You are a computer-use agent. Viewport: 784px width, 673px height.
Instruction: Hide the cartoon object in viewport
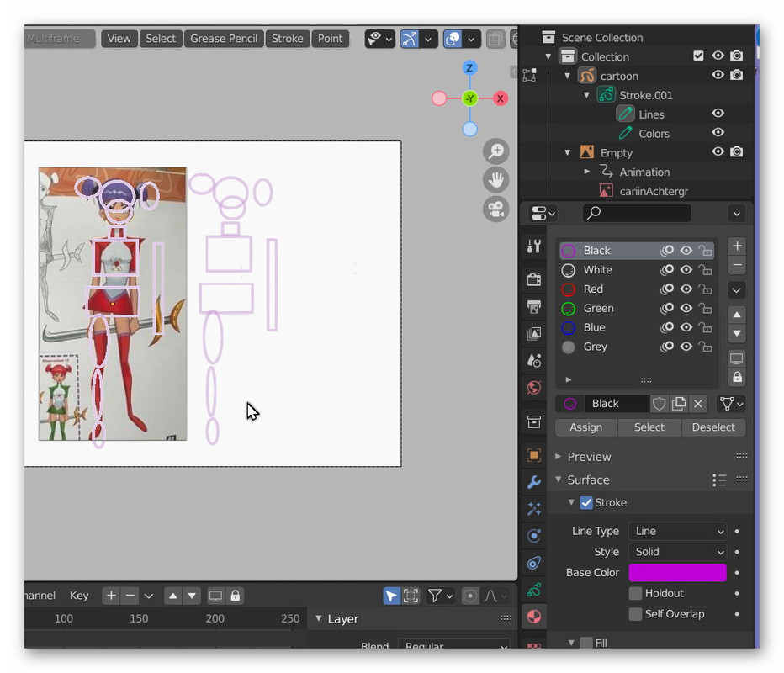(718, 75)
